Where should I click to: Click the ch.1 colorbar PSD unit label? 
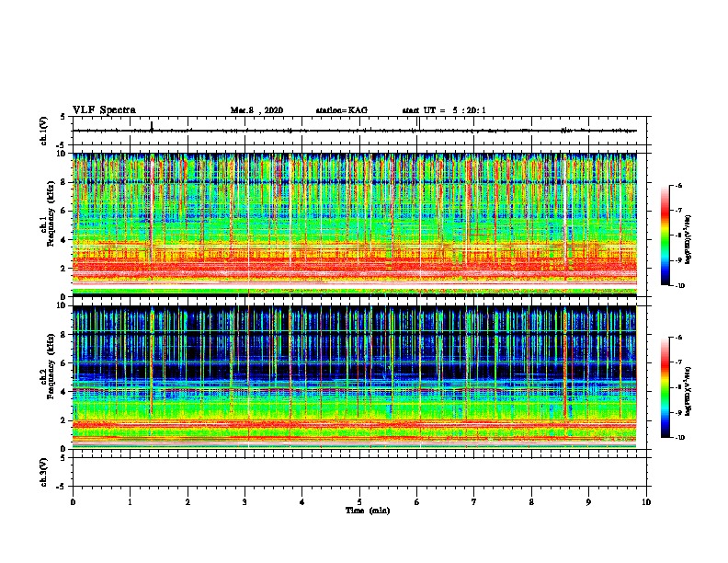[688, 240]
